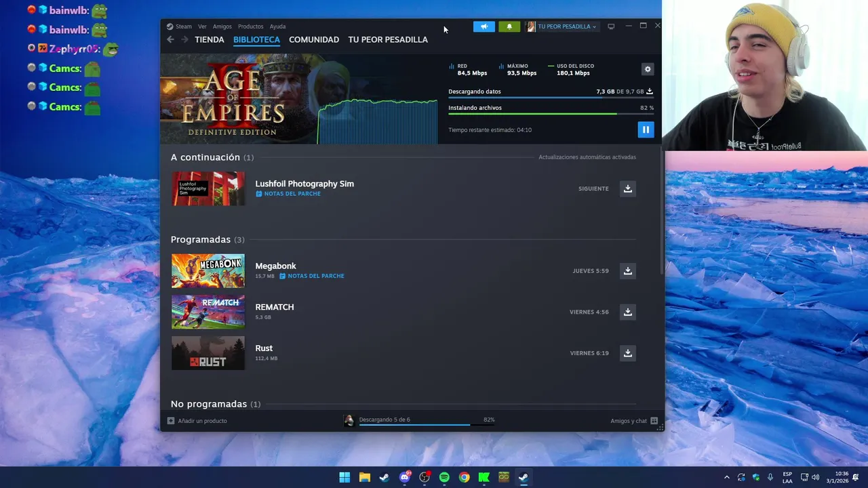The width and height of the screenshot is (868, 488).
Task: Click the Lushfoil Photography Sim title
Action: (x=304, y=184)
